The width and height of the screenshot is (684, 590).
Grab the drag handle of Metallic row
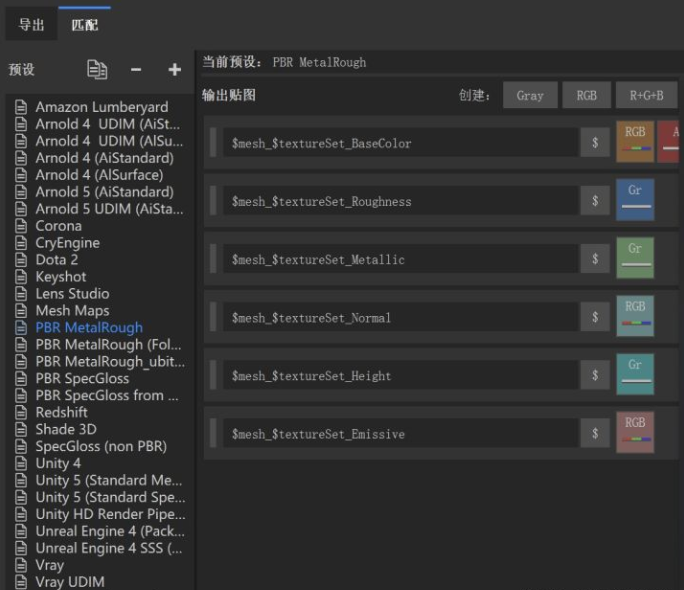213,259
